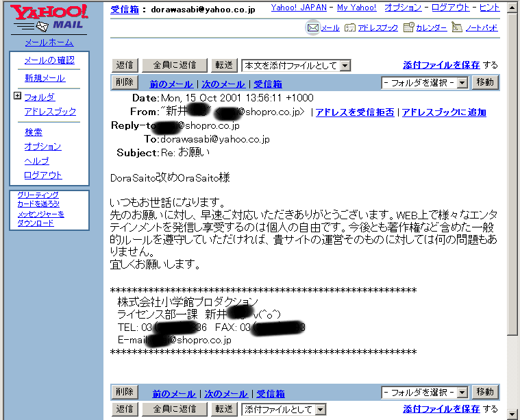Viewport: 520px width, 420px height.
Task: Click the date Mon, 15 Oct 2001
Action: (201, 98)
